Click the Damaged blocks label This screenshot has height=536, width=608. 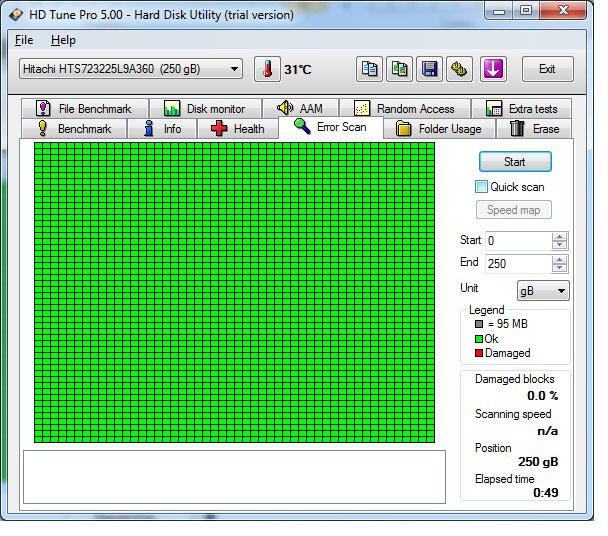pos(515,379)
